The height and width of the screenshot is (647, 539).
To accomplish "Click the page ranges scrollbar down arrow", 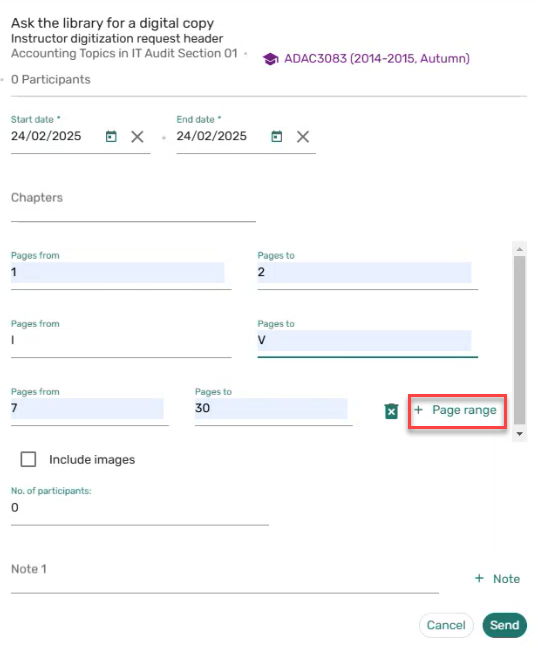I will point(520,434).
